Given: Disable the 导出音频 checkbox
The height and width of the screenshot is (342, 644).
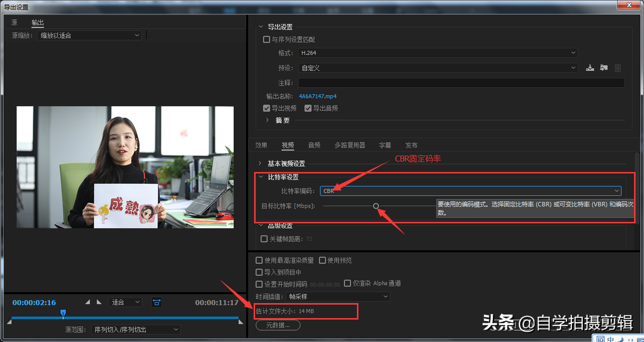Looking at the screenshot, I should [308, 108].
